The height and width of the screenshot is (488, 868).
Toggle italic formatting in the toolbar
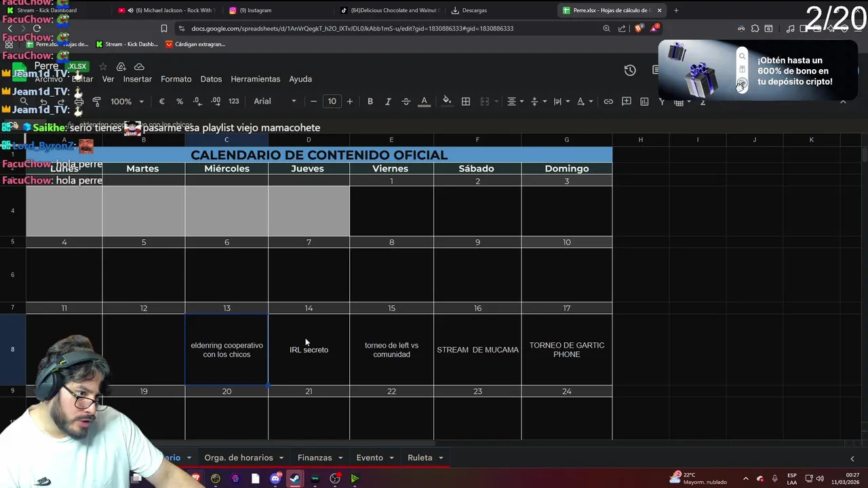[x=388, y=101]
